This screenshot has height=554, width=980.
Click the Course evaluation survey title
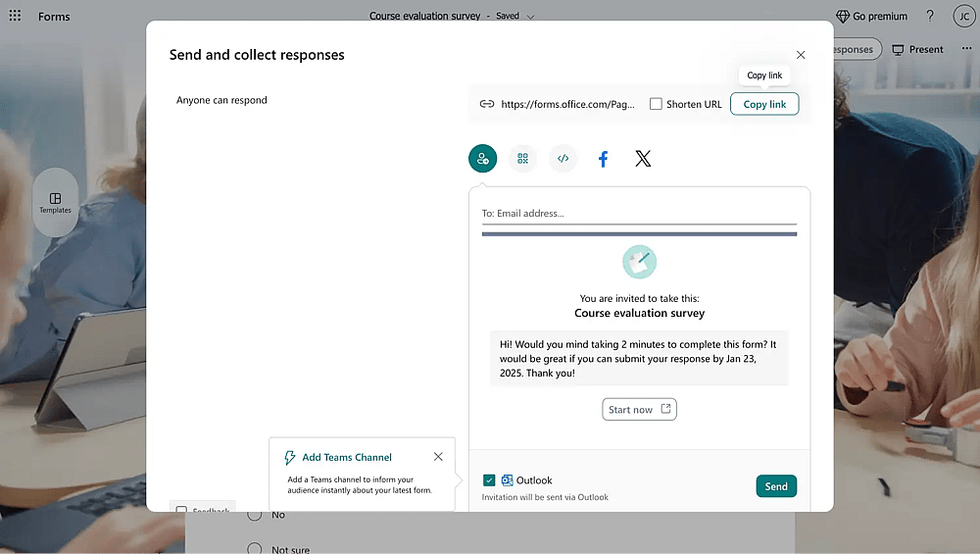pyautogui.click(x=425, y=17)
